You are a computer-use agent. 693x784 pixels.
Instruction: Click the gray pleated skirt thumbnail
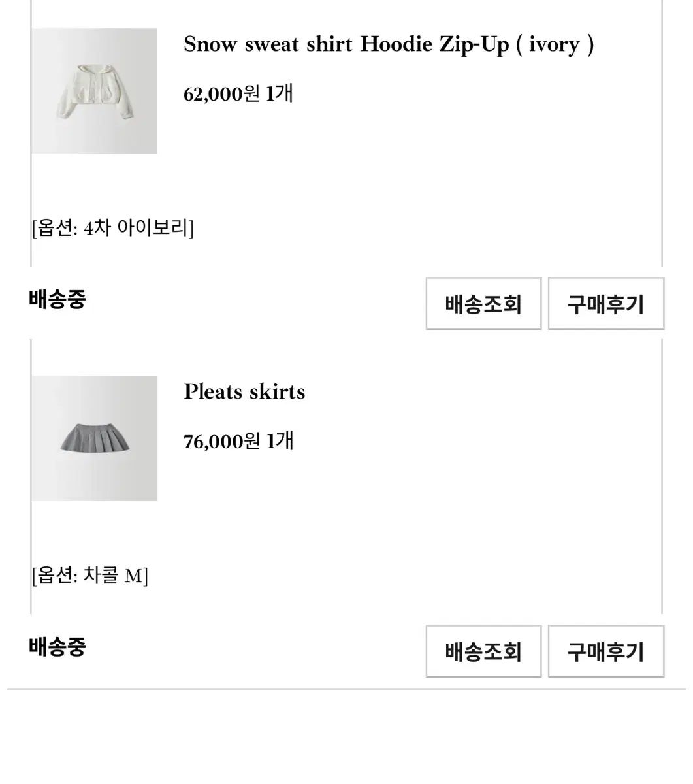(94, 438)
